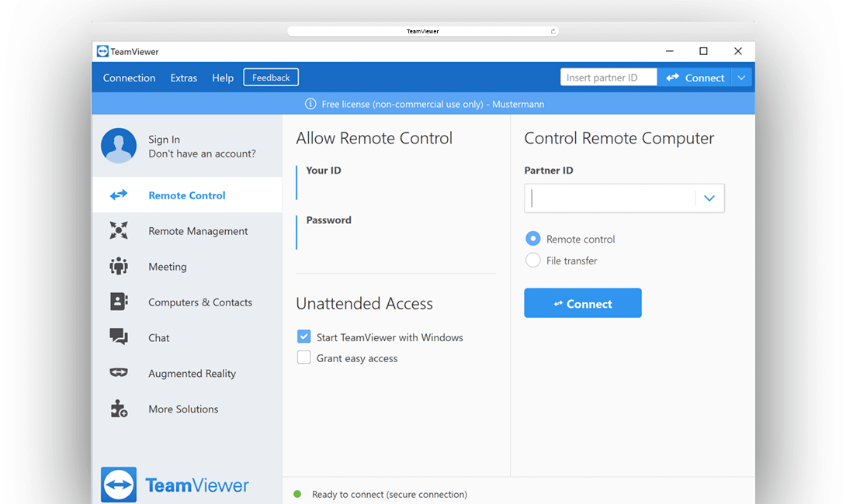This screenshot has width=846, height=504.
Task: Click the Augmented Reality goggles icon
Action: [x=119, y=372]
